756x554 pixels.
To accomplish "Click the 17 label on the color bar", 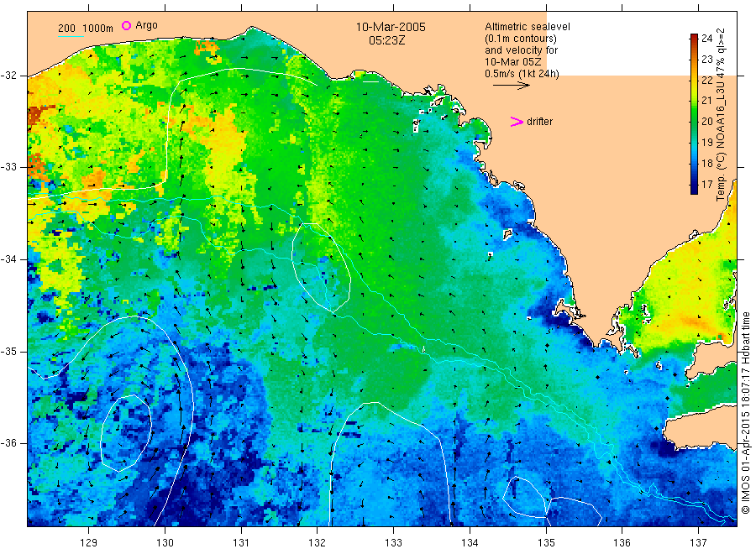I will 706,184.
